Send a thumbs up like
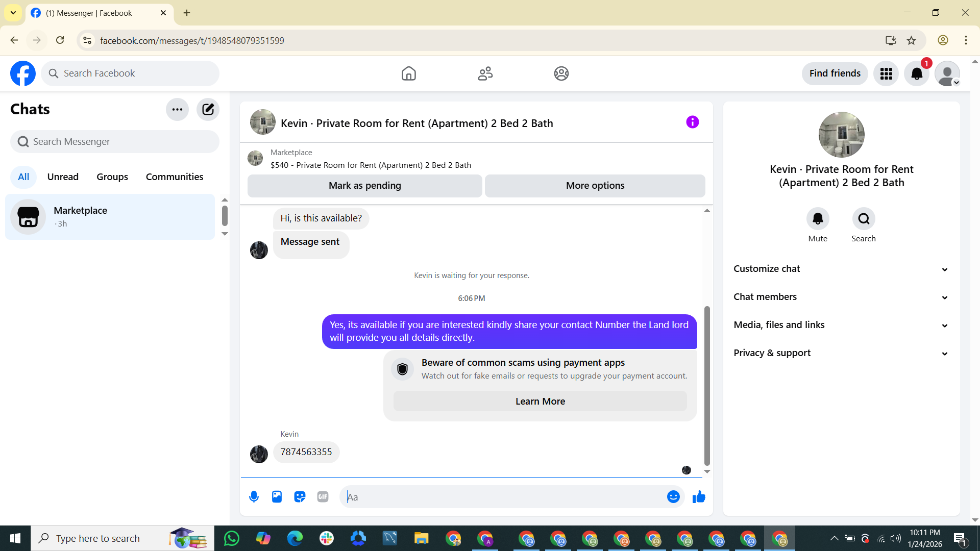980x551 pixels. pos(699,496)
